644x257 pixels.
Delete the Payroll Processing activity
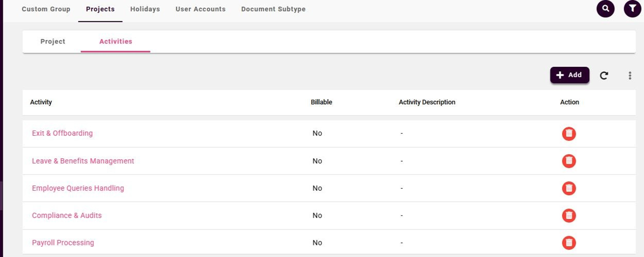(x=569, y=242)
